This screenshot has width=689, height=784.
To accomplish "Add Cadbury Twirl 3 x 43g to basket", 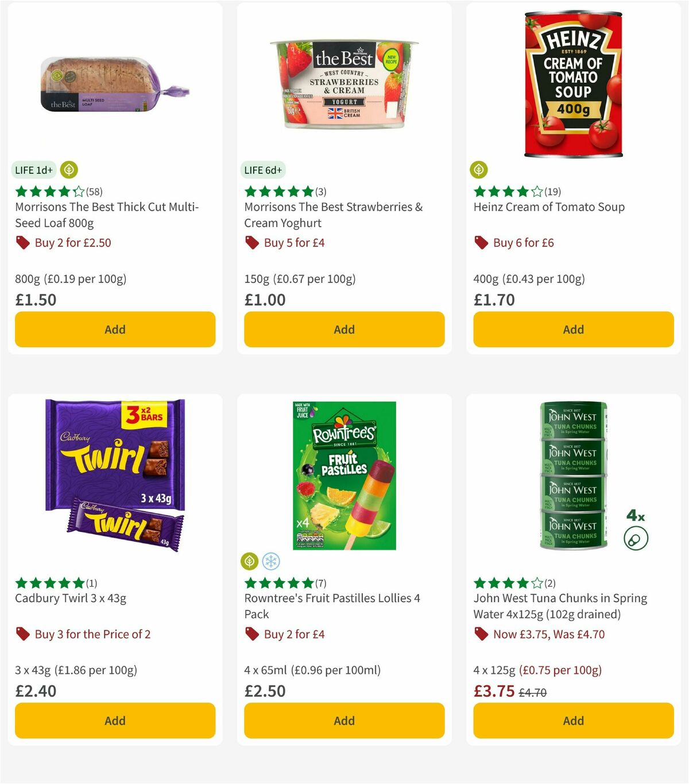I will (x=115, y=720).
